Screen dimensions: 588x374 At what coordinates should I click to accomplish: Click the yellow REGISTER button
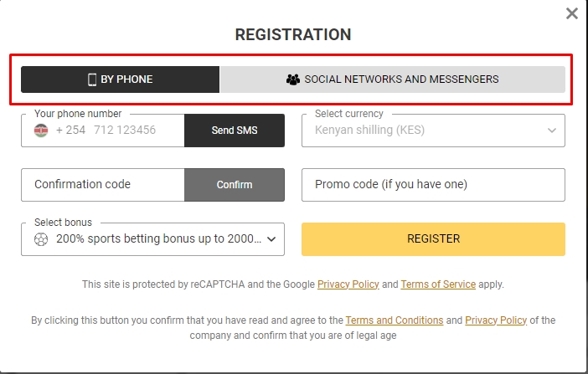tap(433, 239)
